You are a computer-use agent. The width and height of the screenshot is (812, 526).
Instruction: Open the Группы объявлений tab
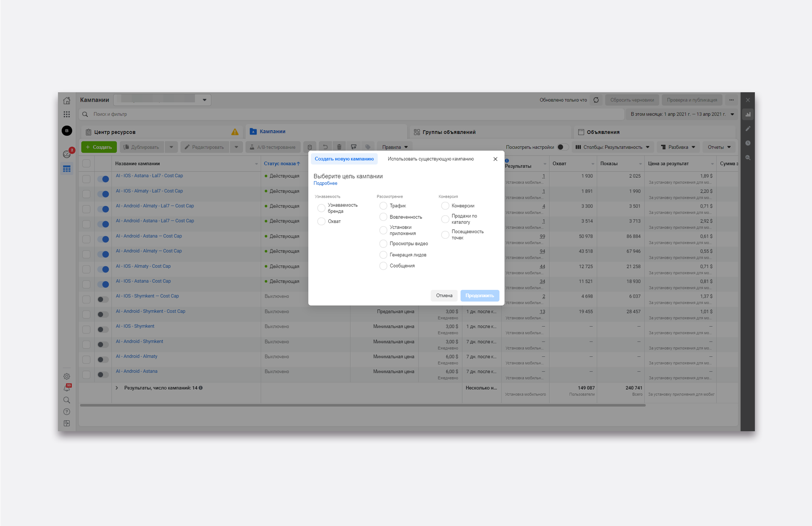(449, 132)
